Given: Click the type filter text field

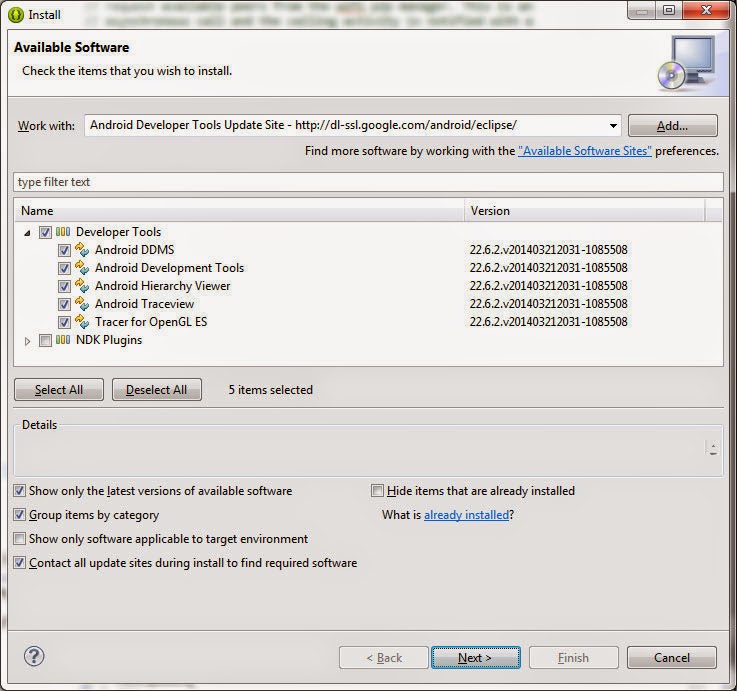Looking at the screenshot, I should coord(368,182).
